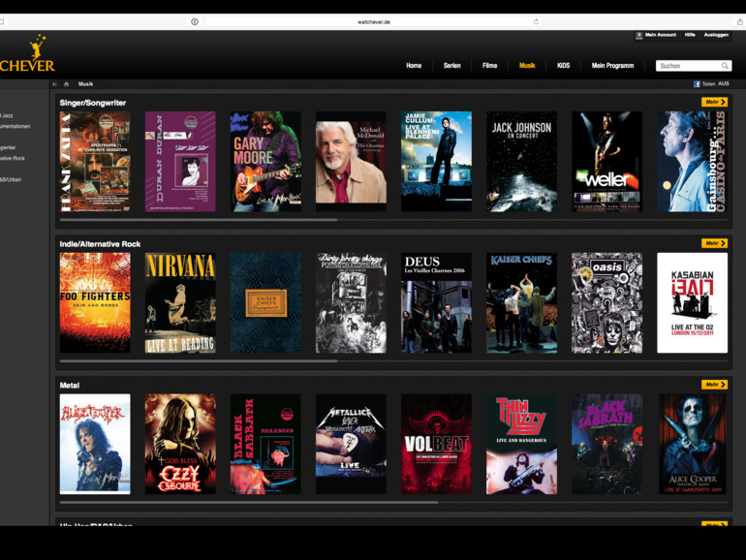Open the Hilfe link

(690, 35)
